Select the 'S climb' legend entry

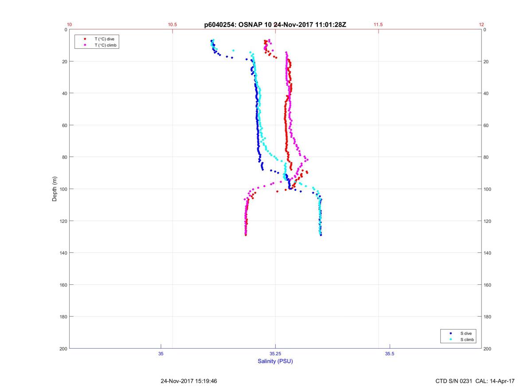coord(467,339)
